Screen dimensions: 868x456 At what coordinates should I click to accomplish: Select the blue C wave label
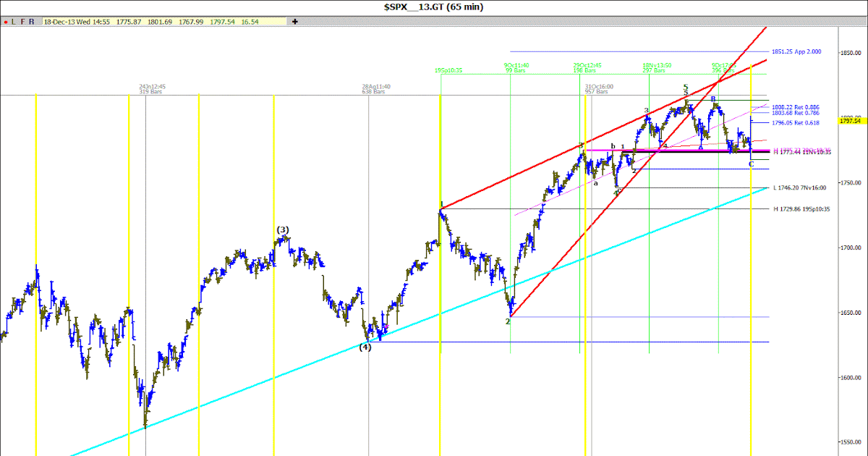coord(751,164)
